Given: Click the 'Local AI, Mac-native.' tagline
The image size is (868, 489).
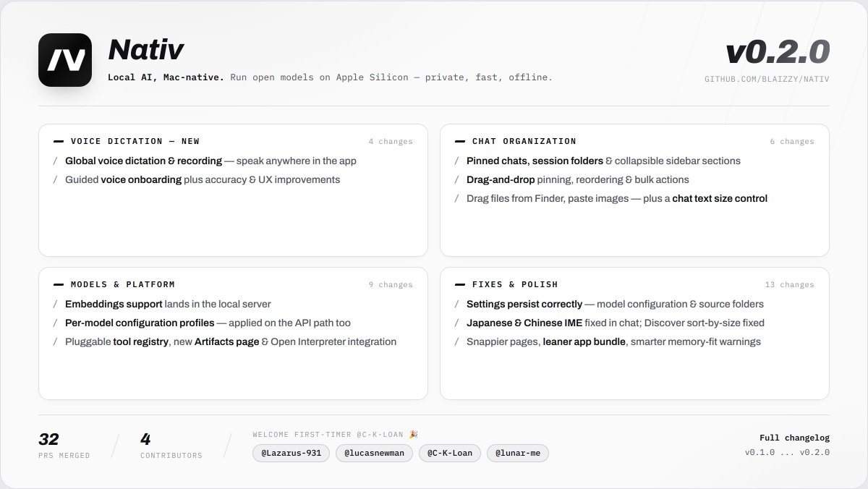Looking at the screenshot, I should click(x=166, y=77).
